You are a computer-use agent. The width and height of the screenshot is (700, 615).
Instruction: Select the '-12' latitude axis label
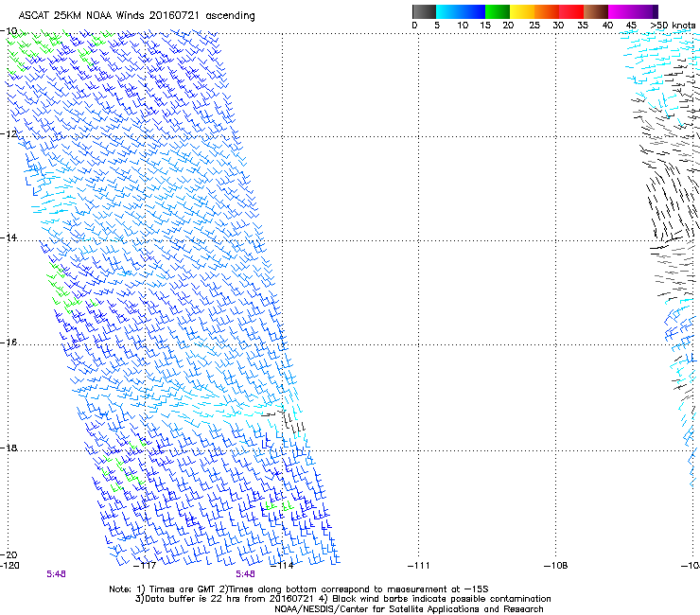9,133
